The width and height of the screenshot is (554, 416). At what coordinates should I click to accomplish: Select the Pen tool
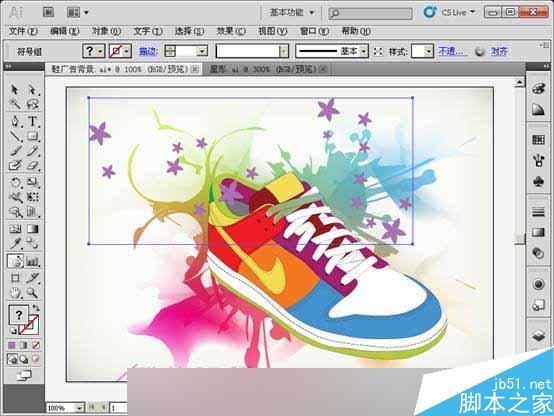(14, 121)
